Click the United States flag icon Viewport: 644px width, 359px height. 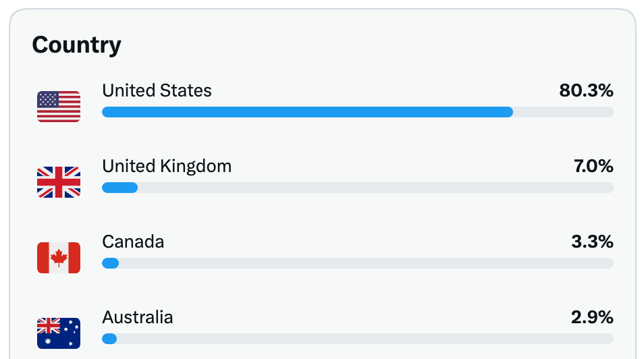[59, 107]
